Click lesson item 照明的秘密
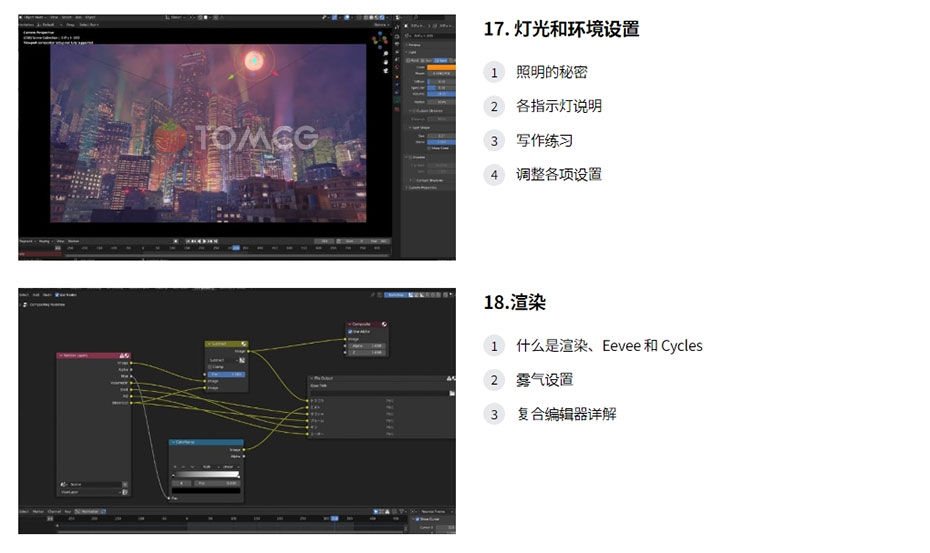 pyautogui.click(x=552, y=72)
